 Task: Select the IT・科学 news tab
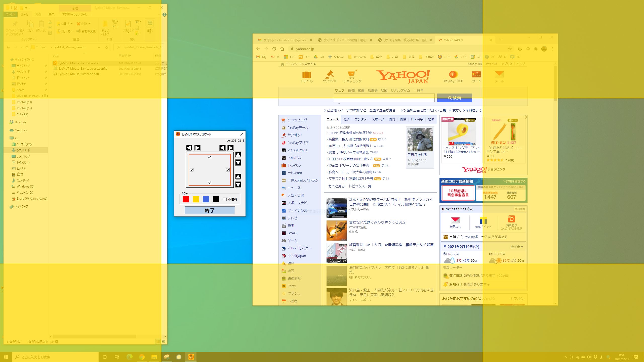click(x=417, y=119)
